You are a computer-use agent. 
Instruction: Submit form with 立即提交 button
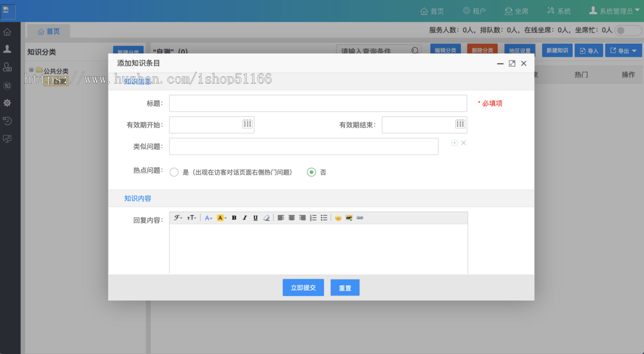[303, 287]
